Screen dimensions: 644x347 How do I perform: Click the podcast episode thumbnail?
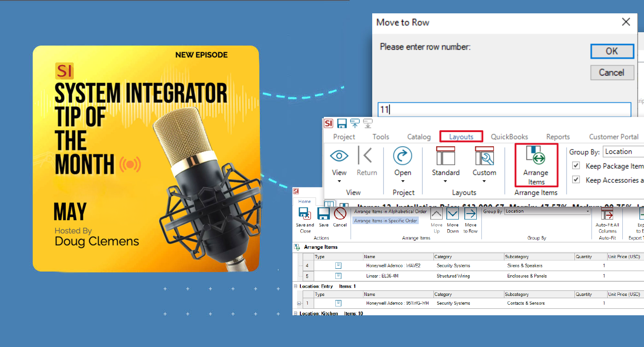(x=146, y=158)
